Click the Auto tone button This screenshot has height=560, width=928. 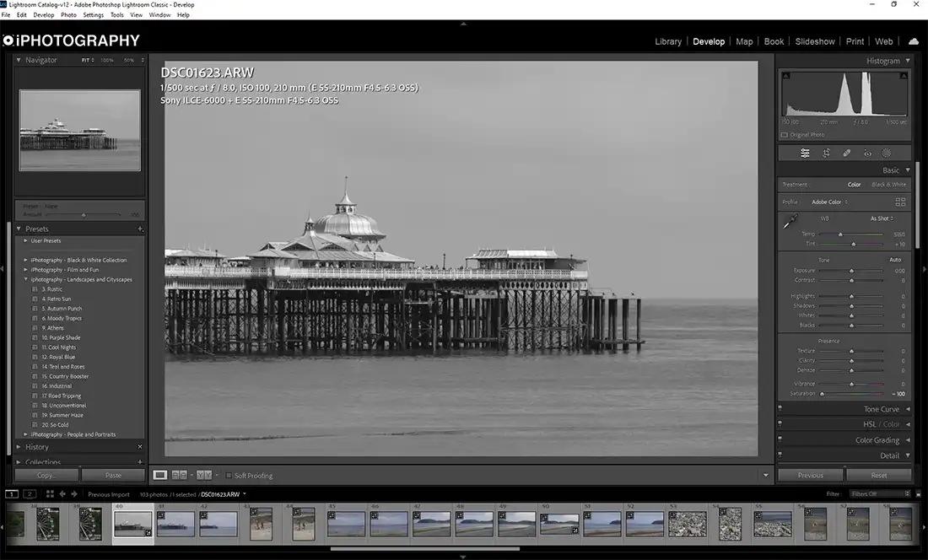[894, 260]
